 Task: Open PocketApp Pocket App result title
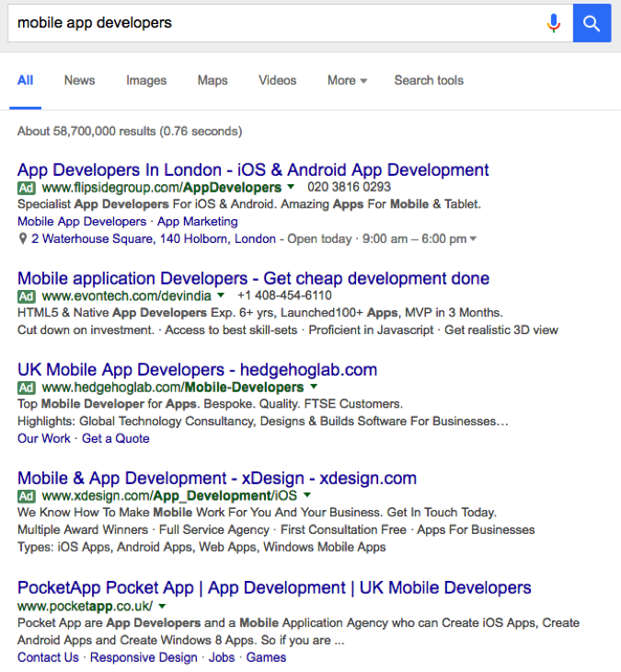coord(274,587)
